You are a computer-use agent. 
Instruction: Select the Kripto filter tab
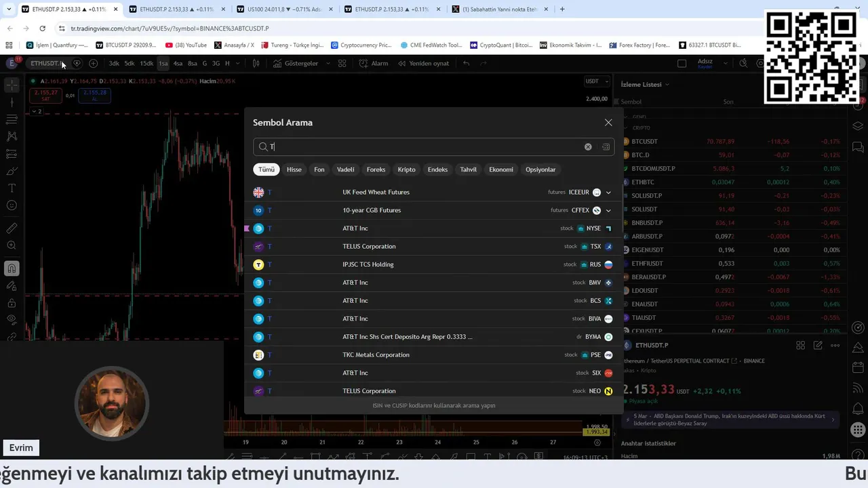[x=407, y=169]
